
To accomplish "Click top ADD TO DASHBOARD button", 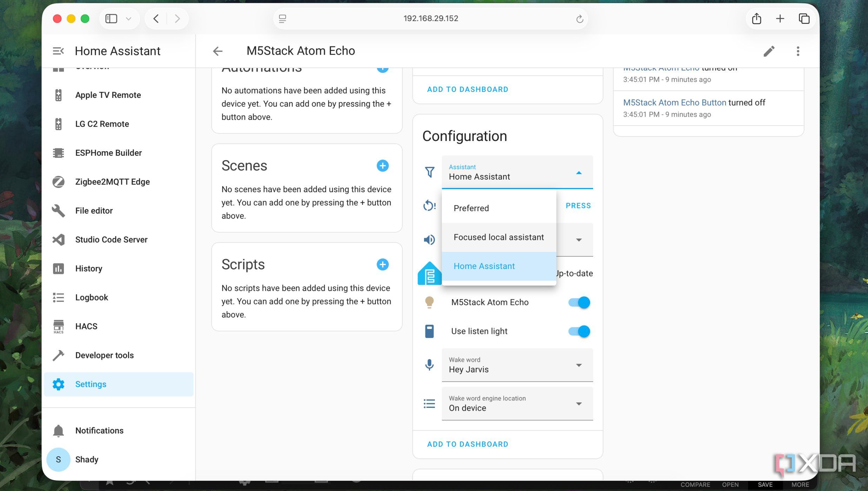I will tap(468, 89).
